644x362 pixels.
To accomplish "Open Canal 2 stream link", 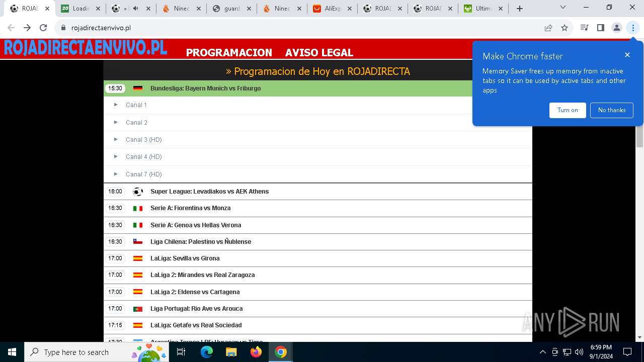I will coord(136,122).
